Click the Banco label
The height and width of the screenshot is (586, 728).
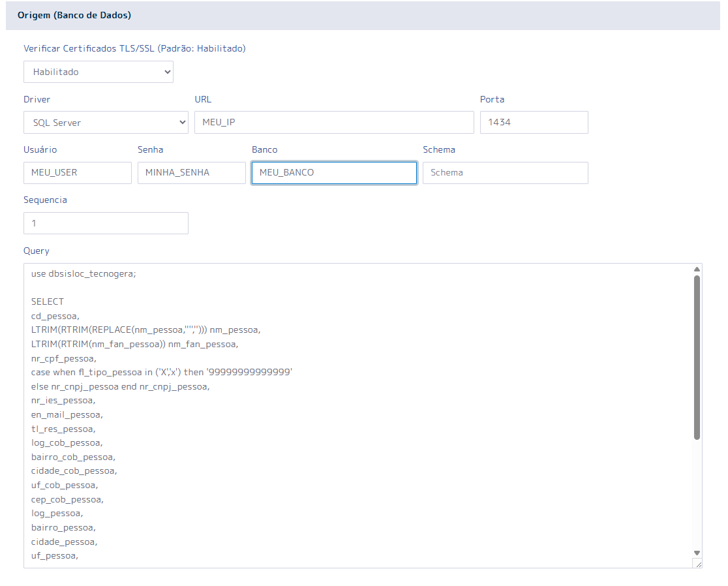(x=265, y=149)
